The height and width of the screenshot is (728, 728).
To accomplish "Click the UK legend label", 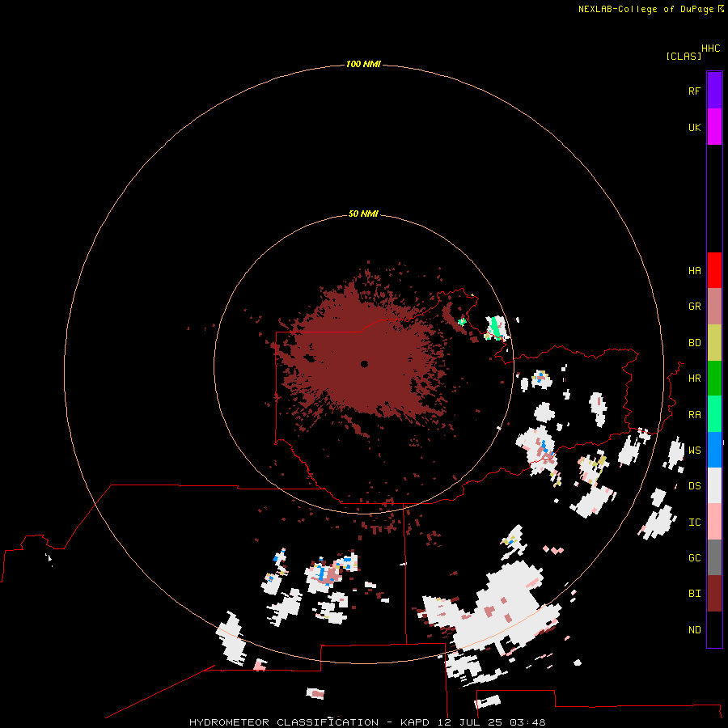I will [694, 127].
